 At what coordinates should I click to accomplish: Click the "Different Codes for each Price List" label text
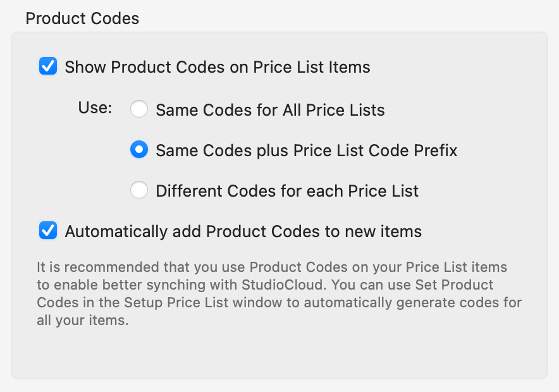coord(287,191)
